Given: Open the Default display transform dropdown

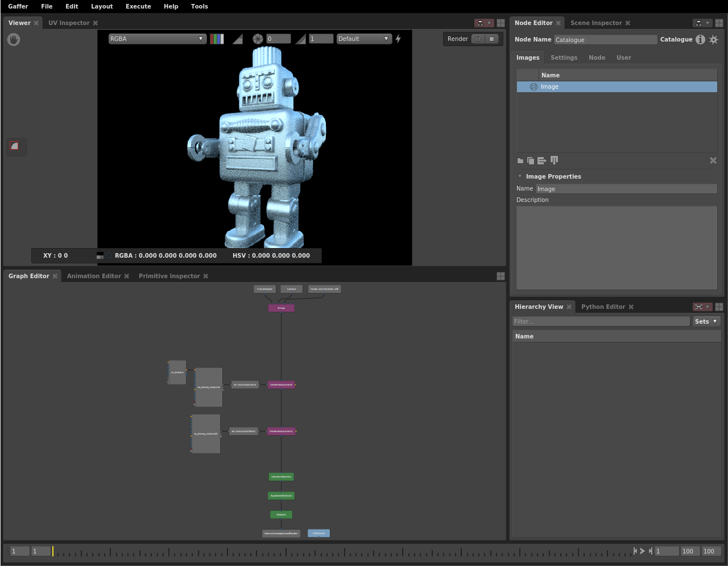Looking at the screenshot, I should point(364,39).
